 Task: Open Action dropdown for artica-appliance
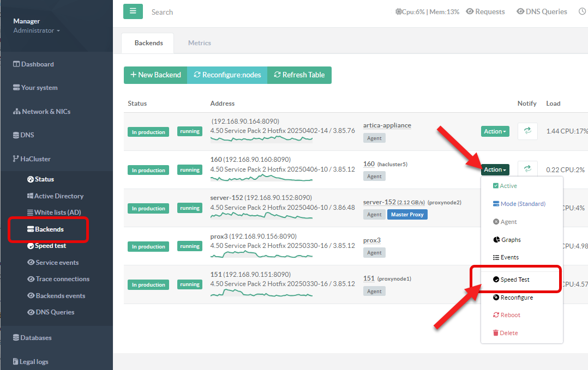click(x=495, y=131)
